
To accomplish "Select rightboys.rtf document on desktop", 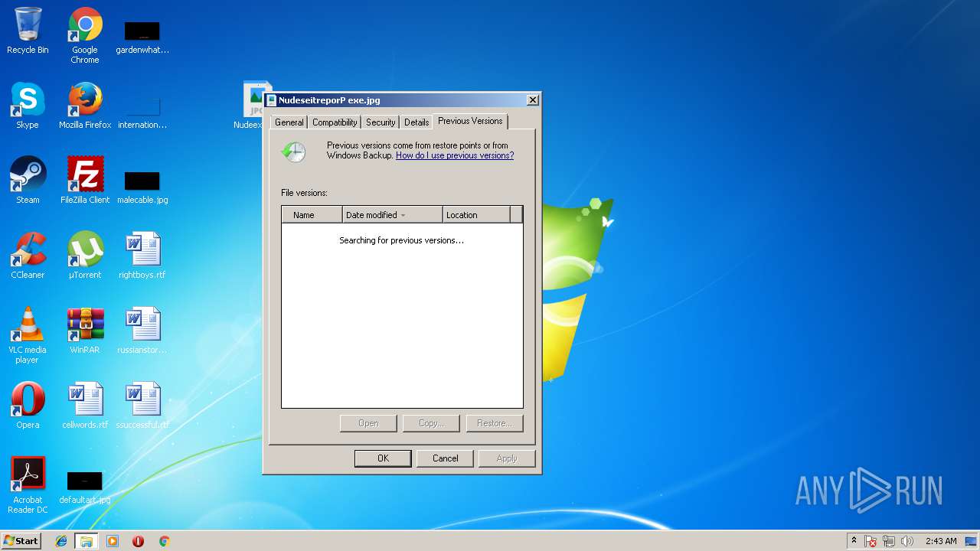I will [142, 256].
